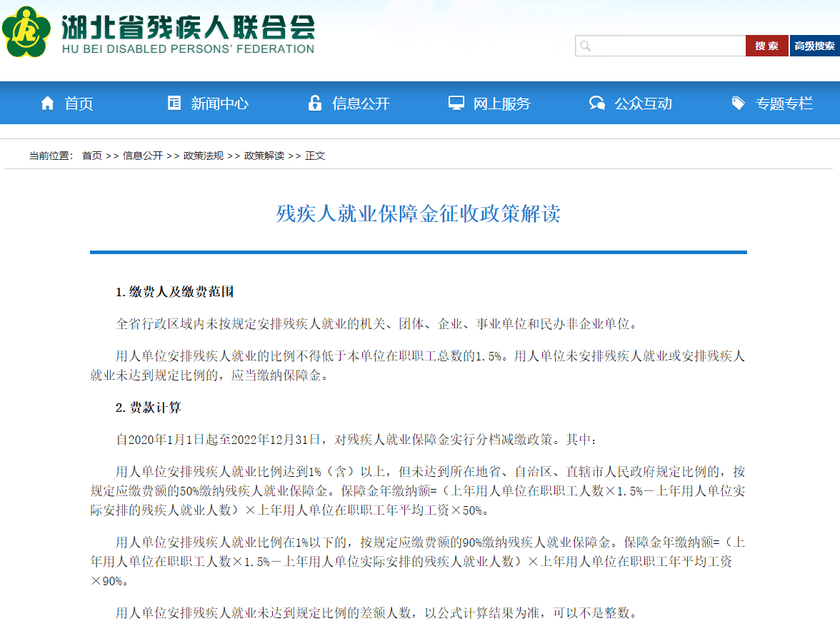Focus the site search input field
840x631 pixels.
pos(660,46)
